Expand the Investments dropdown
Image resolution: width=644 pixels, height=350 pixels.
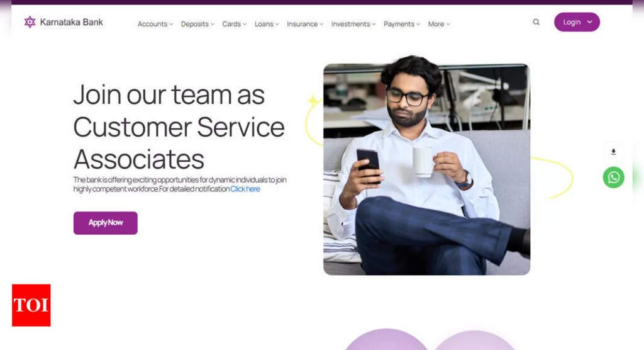point(353,25)
